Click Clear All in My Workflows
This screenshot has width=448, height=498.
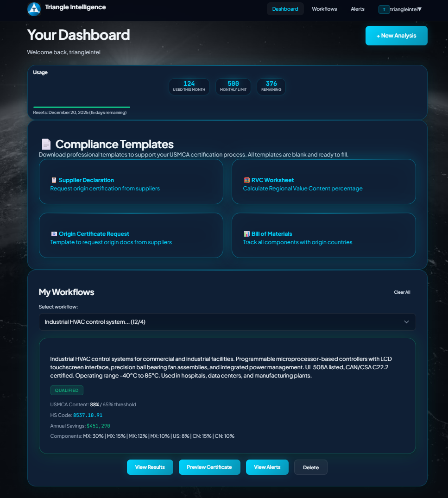[402, 292]
